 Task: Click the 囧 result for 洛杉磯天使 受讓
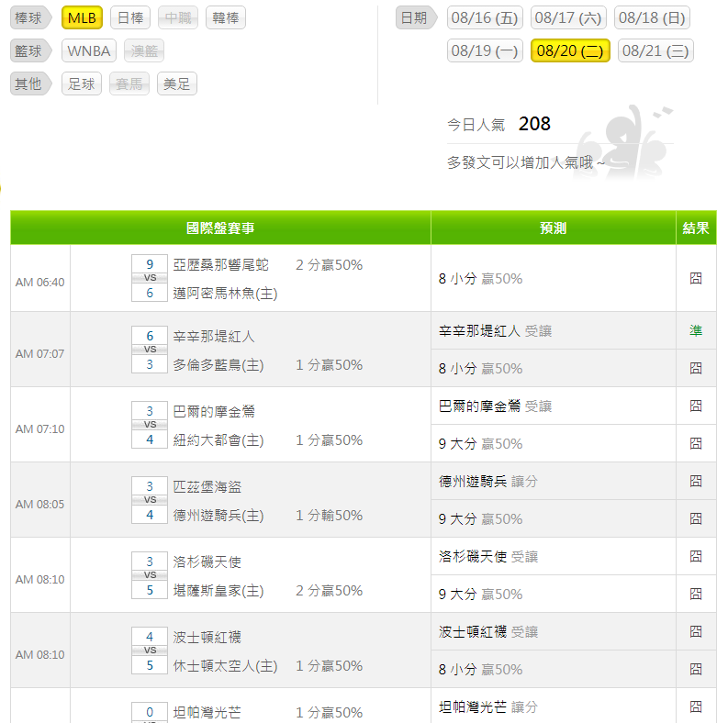tap(696, 556)
